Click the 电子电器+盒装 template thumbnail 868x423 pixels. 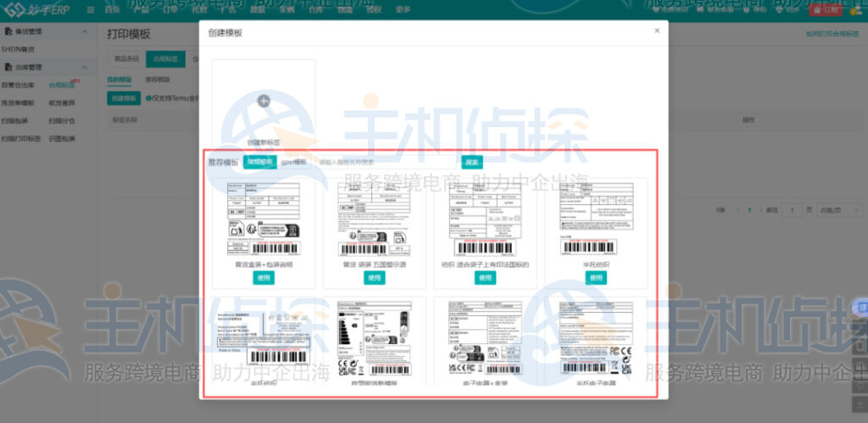(x=485, y=338)
